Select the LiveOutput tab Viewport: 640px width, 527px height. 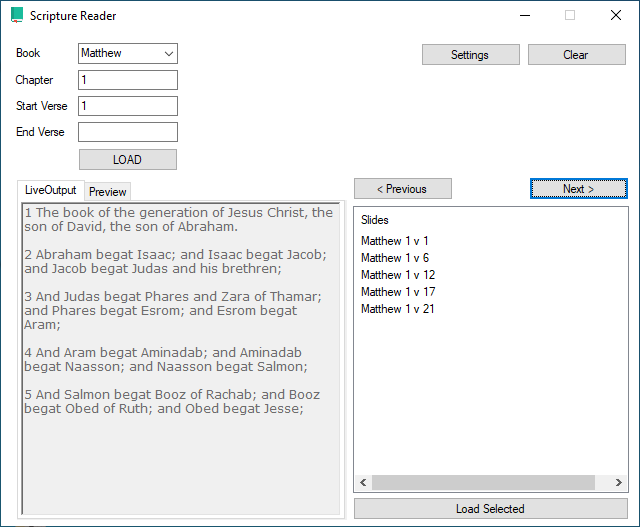[51, 191]
